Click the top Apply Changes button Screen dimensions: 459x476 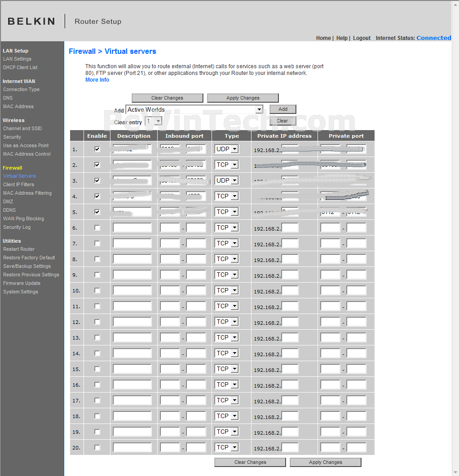coord(243,98)
